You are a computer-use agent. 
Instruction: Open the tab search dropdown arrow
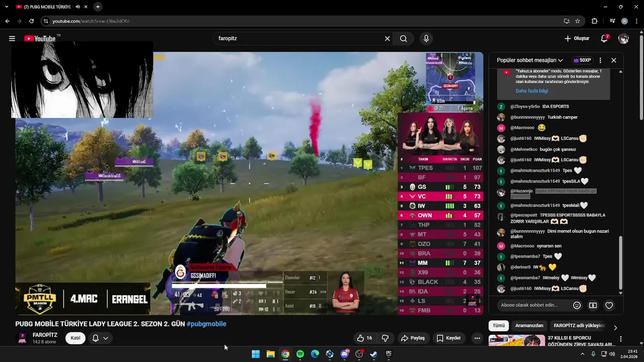(7, 7)
